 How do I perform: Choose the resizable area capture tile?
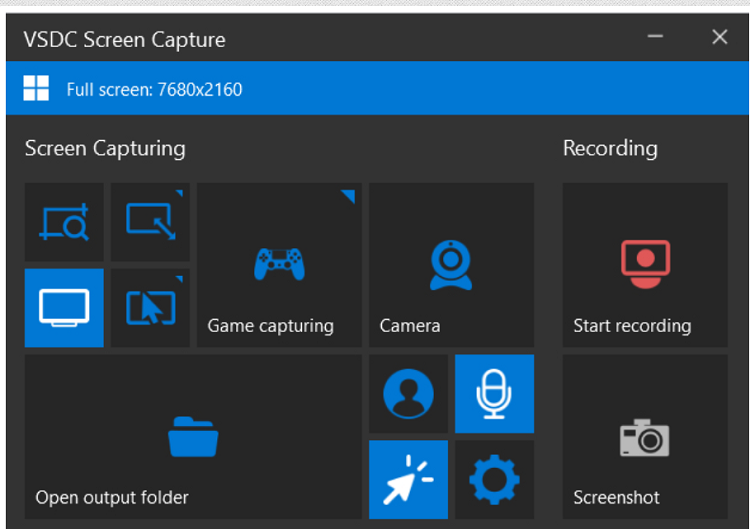(150, 222)
